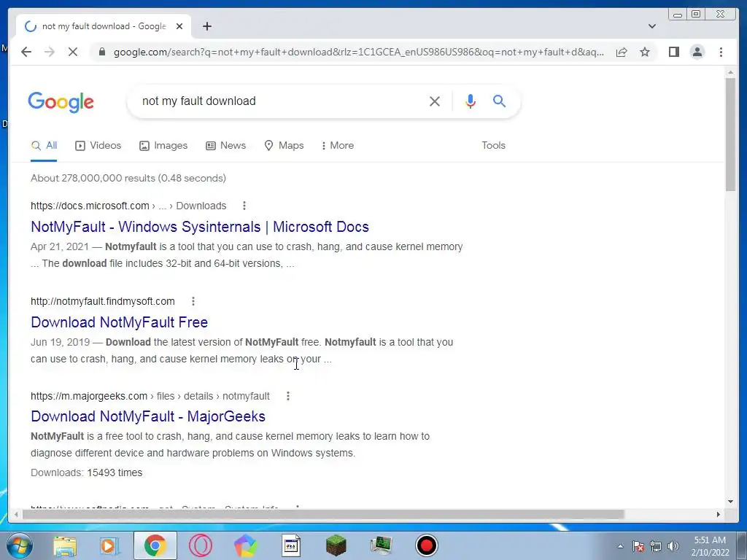The height and width of the screenshot is (560, 747).
Task: Switch to News results
Action: coord(226,146)
